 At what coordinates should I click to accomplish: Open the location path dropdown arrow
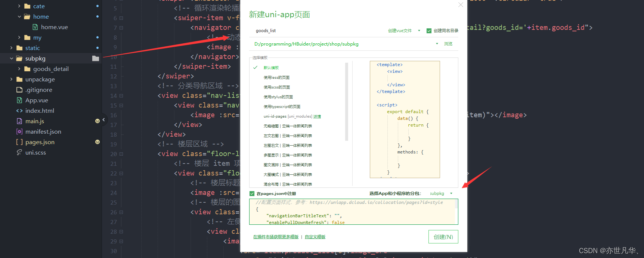(437, 44)
